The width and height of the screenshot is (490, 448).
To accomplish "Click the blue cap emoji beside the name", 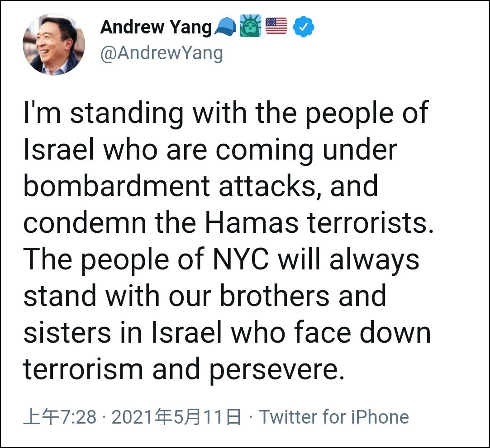I will (x=225, y=28).
